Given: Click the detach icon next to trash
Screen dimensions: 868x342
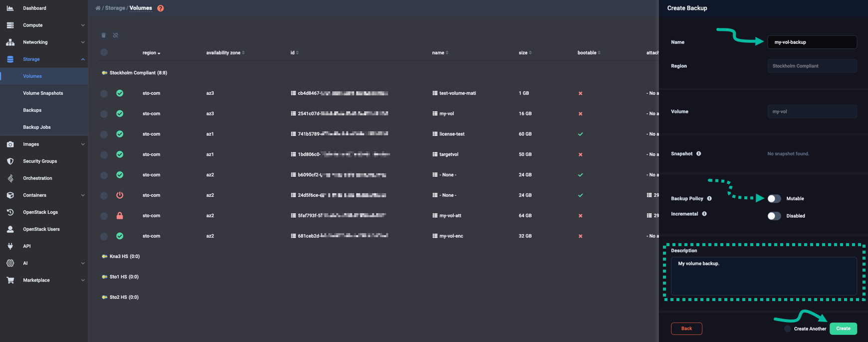Looking at the screenshot, I should coord(116,35).
